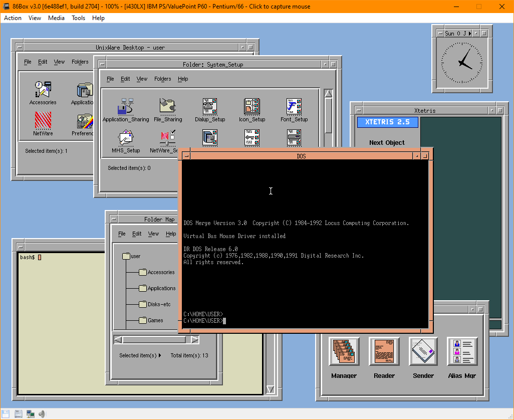Open the Folder Map window menu button
Screen dimensions: 514x420
(x=113, y=219)
